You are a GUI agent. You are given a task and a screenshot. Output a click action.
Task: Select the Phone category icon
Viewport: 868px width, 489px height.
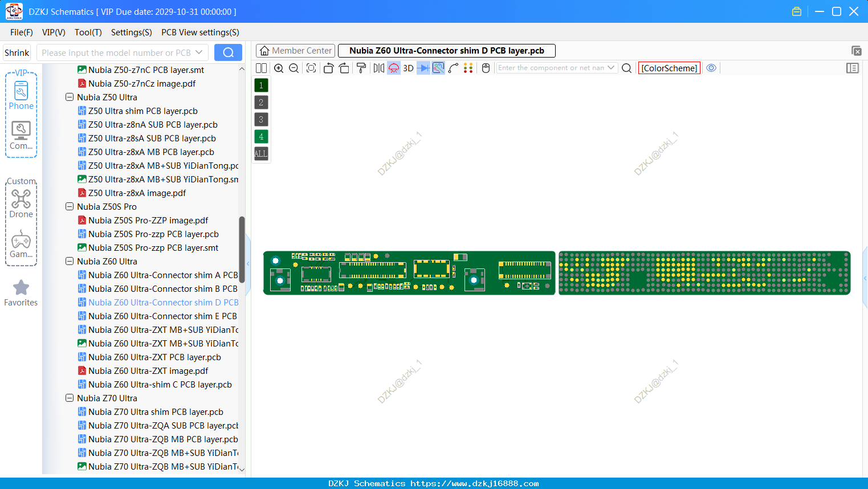pos(21,95)
